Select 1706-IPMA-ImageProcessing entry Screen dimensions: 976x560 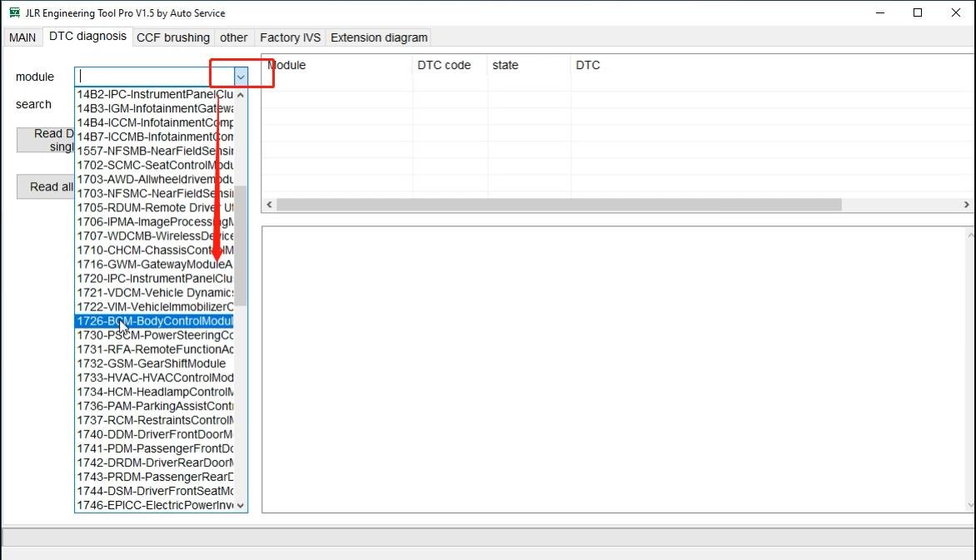click(154, 222)
